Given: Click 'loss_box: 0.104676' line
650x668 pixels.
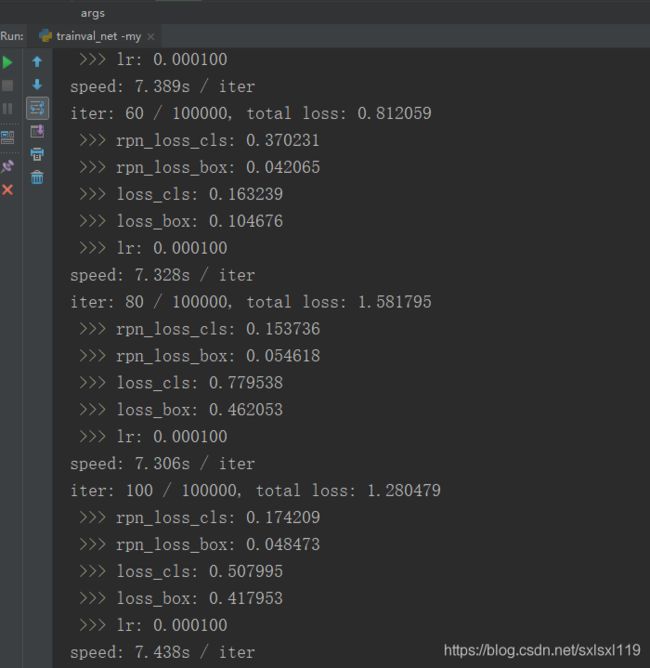Looking at the screenshot, I should pyautogui.click(x=181, y=221).
